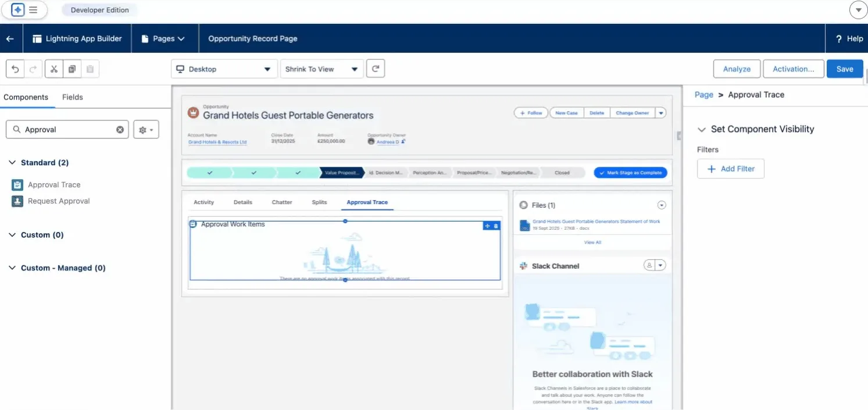This screenshot has width=868, height=410.
Task: Expand the Custom - Managed (0) section
Action: (x=12, y=268)
